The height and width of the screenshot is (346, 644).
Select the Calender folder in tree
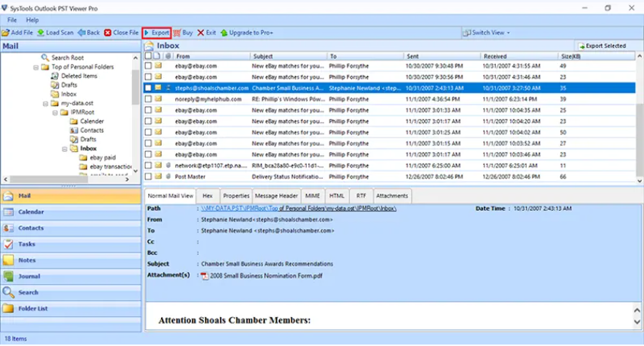click(x=92, y=121)
